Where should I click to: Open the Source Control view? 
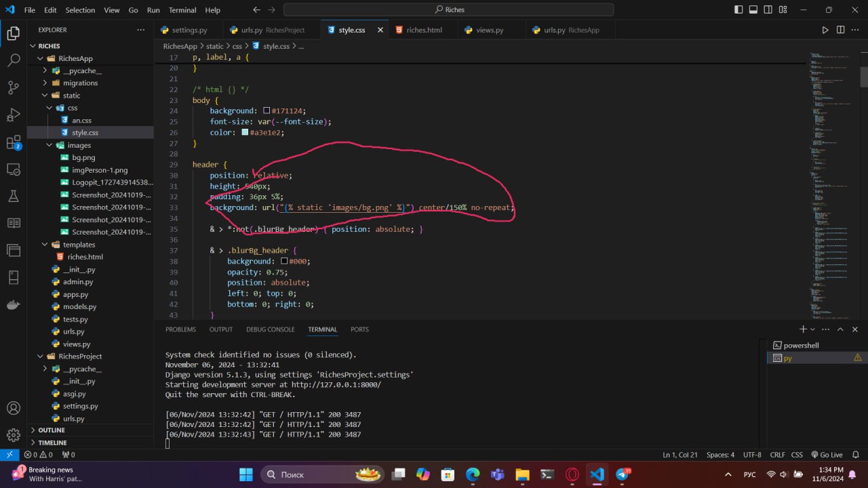pyautogui.click(x=13, y=87)
